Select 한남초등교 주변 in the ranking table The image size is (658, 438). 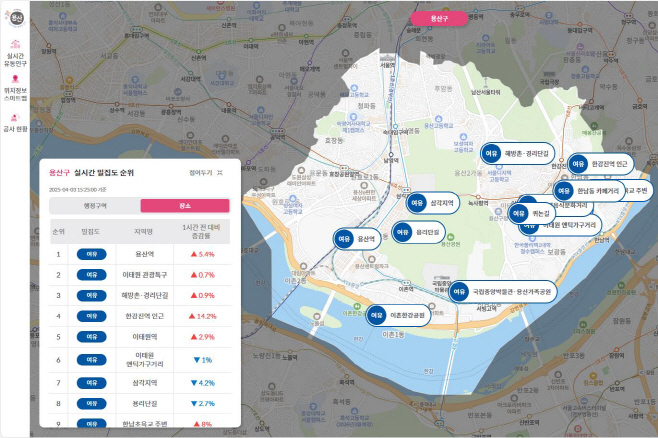click(144, 424)
